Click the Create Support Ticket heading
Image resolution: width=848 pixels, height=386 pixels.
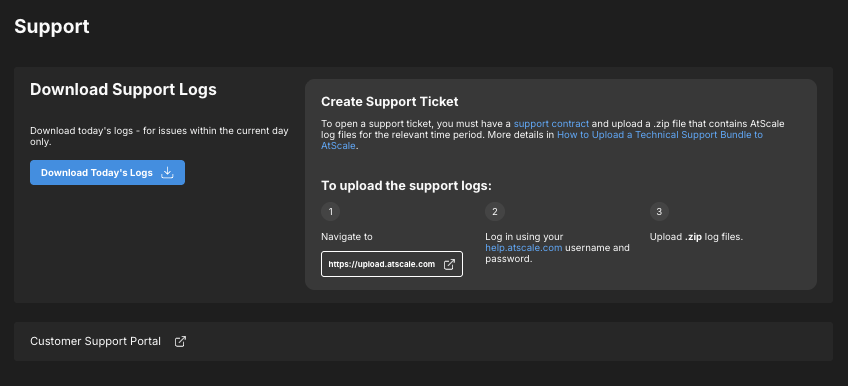[389, 101]
